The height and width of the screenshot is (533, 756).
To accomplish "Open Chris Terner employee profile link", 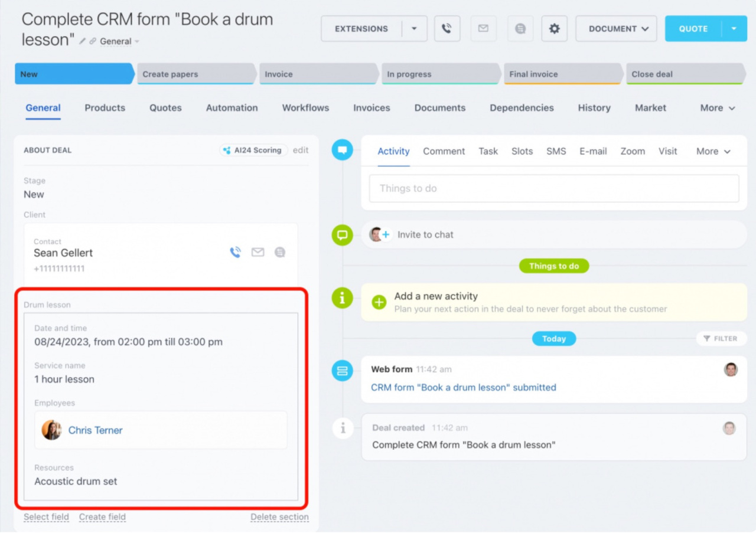I will [95, 430].
